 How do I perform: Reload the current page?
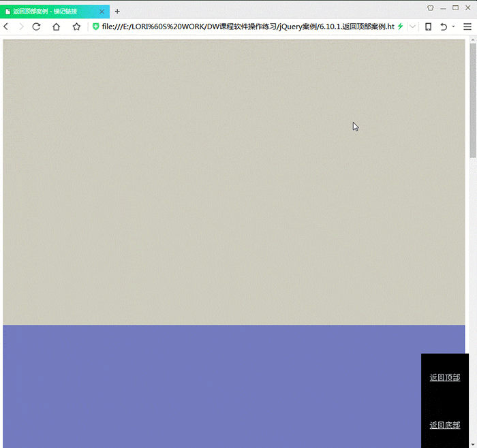click(x=37, y=27)
